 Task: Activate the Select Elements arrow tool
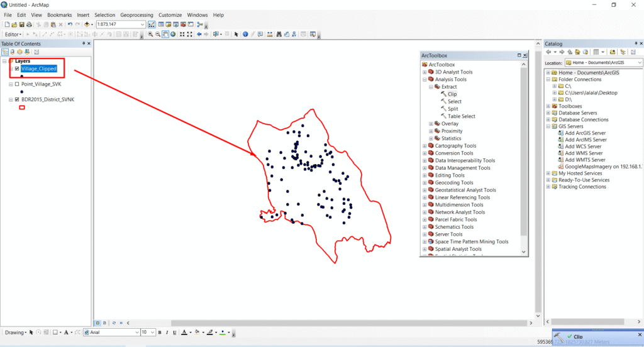[236, 35]
